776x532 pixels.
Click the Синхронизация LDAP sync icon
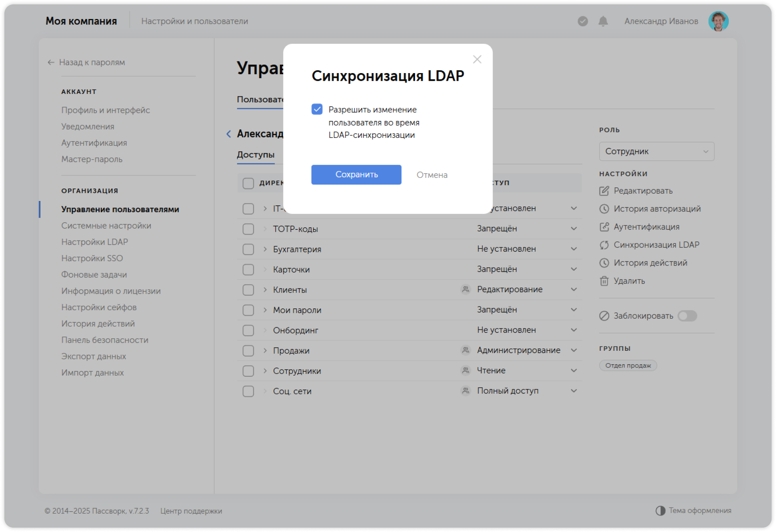pyautogui.click(x=604, y=245)
